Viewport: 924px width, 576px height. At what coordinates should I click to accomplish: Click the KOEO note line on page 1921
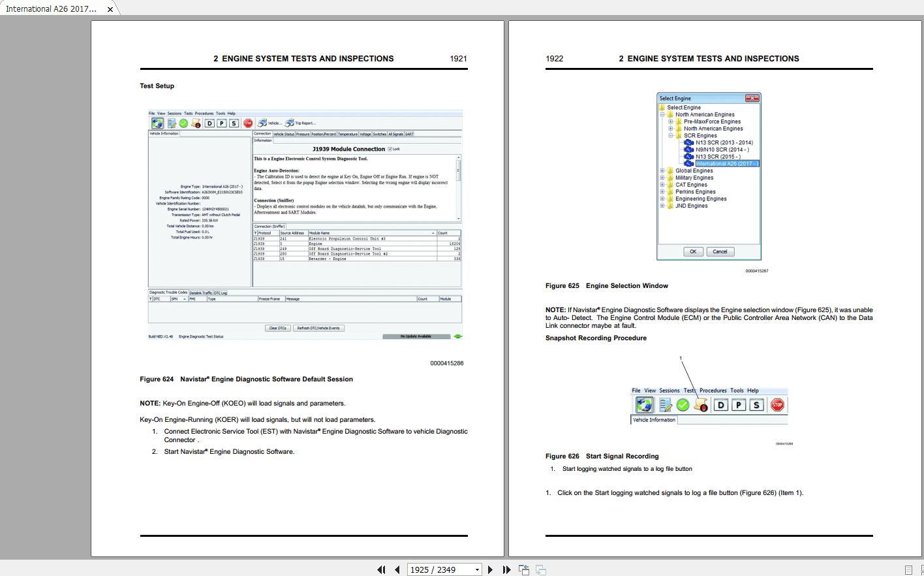(x=243, y=403)
